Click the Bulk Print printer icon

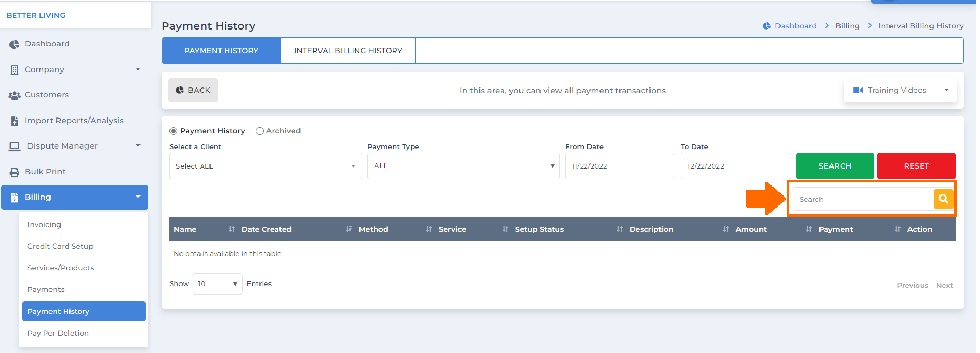click(x=14, y=172)
